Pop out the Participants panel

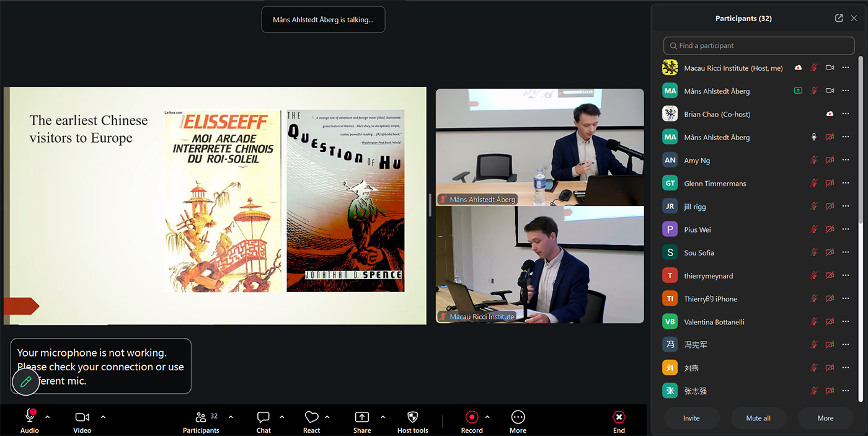[x=839, y=19]
